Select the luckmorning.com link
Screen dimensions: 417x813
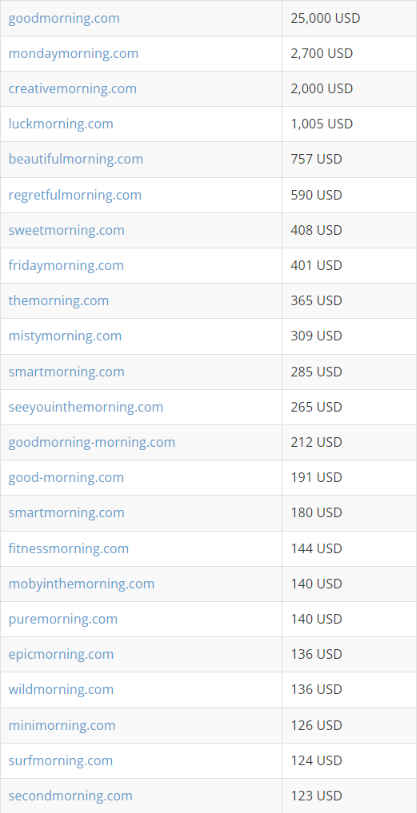[x=61, y=124]
